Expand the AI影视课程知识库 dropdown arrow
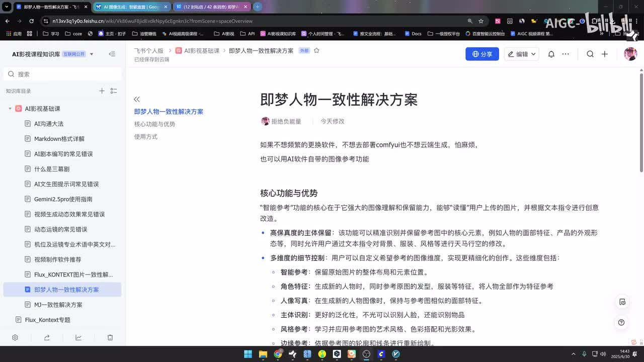Screen dimensions: 644x362 click(x=92, y=54)
